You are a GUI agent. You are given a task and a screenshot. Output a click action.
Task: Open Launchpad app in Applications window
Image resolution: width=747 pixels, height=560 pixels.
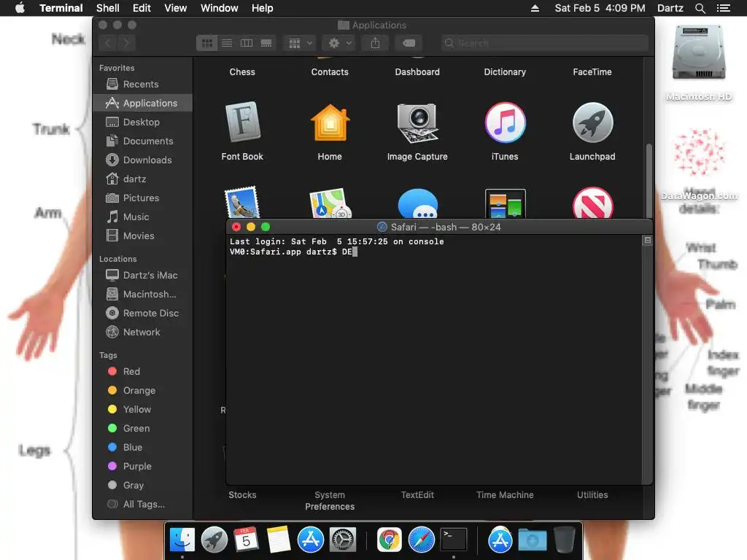[x=592, y=122]
